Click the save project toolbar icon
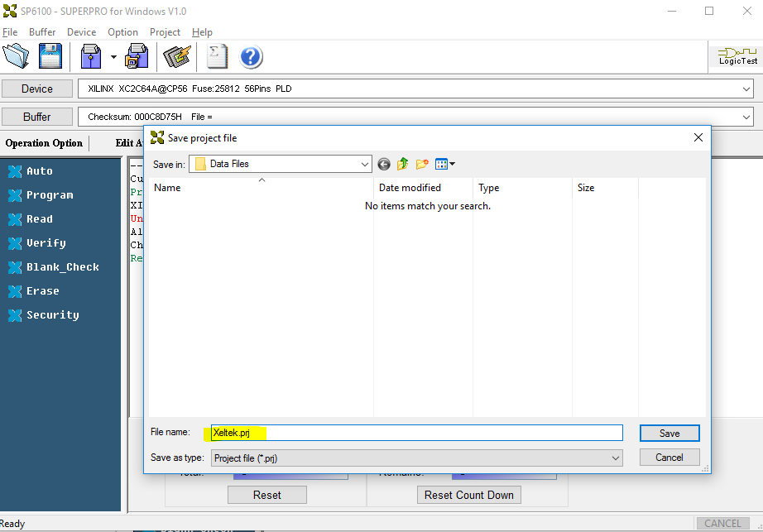 (x=137, y=56)
